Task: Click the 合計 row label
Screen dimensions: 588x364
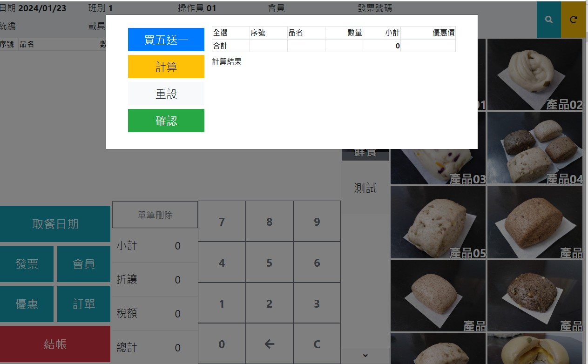Action: (220, 46)
